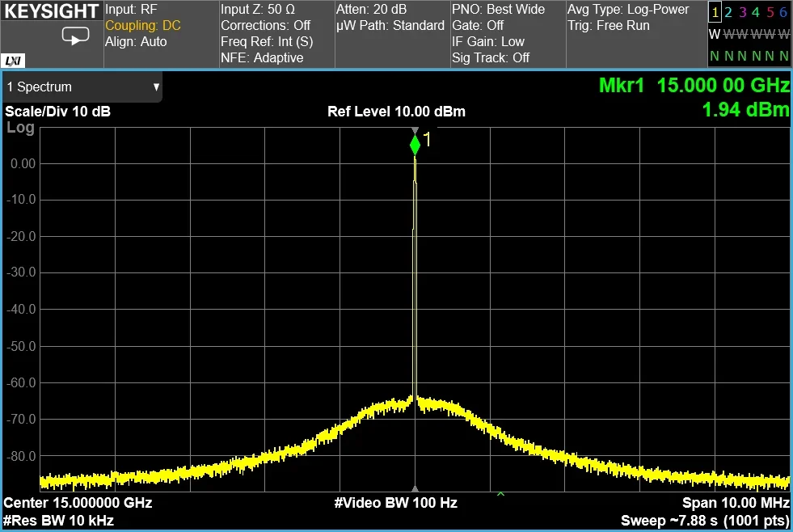
Task: Click the Coupling: DC setting
Action: point(142,26)
